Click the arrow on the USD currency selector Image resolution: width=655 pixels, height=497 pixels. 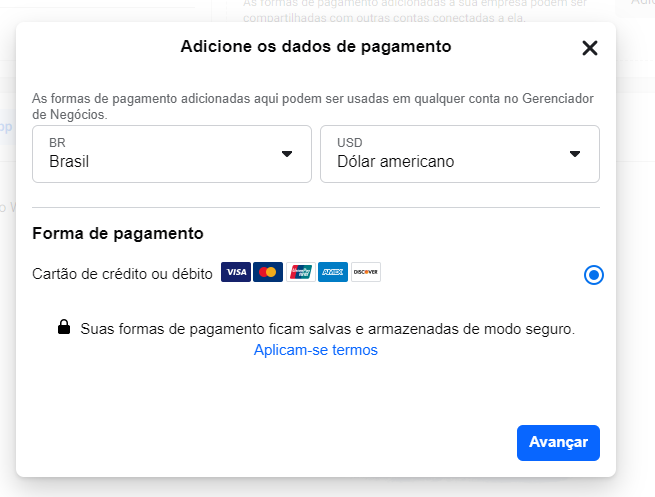tap(575, 154)
